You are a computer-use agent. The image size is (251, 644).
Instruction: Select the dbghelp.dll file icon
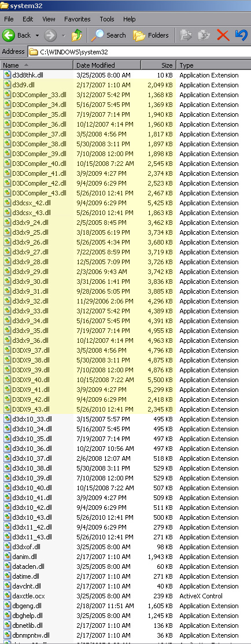coord(7,616)
